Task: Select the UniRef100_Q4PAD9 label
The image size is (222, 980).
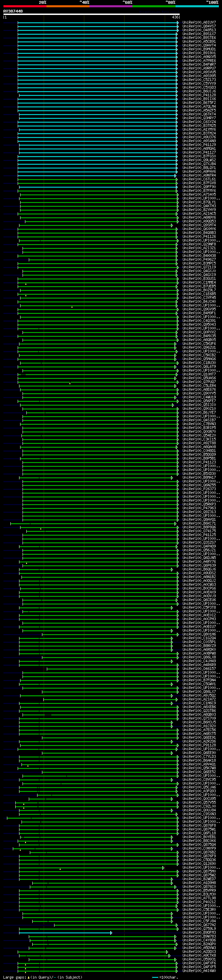Action: coord(199,546)
